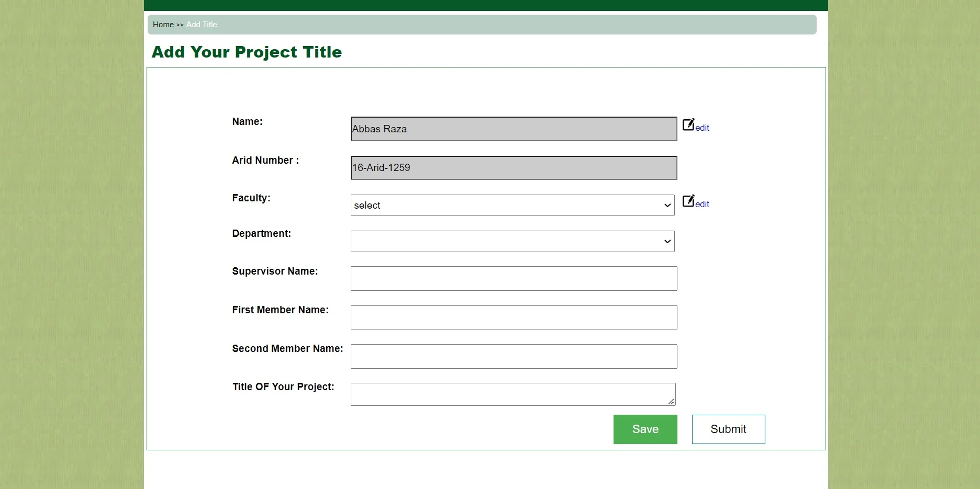Click inside the Second Member Name field
The image size is (980, 489).
point(513,356)
